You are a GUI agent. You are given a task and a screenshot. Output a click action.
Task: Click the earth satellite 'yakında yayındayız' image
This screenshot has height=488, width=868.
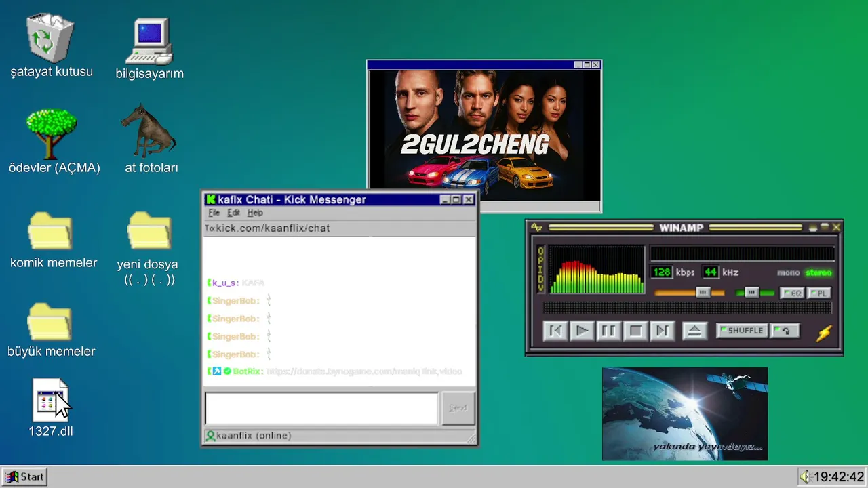point(685,414)
